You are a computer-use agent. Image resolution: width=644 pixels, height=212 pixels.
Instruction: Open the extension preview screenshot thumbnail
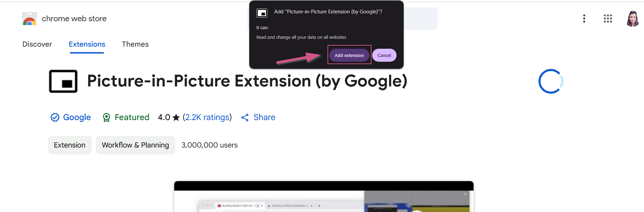point(324,197)
